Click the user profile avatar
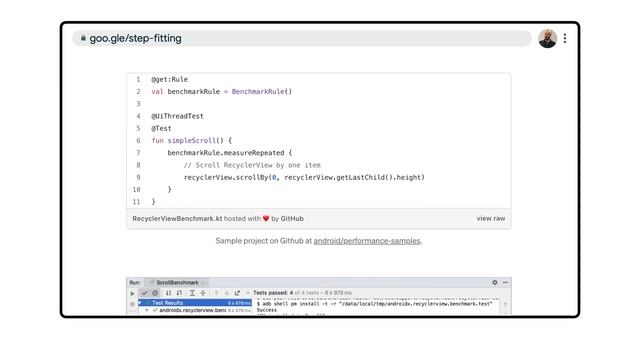The image size is (640, 360). 547,38
